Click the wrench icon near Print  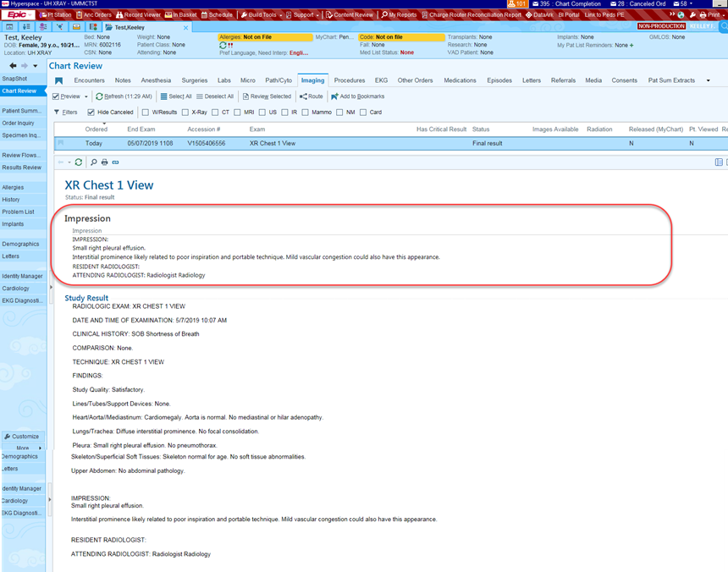click(692, 15)
